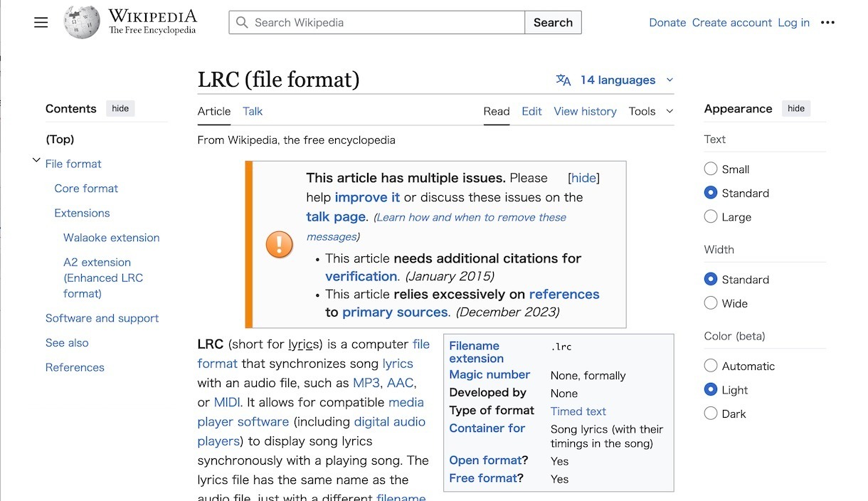Click the media player software link
This screenshot has height=501, width=868.
pyautogui.click(x=310, y=412)
